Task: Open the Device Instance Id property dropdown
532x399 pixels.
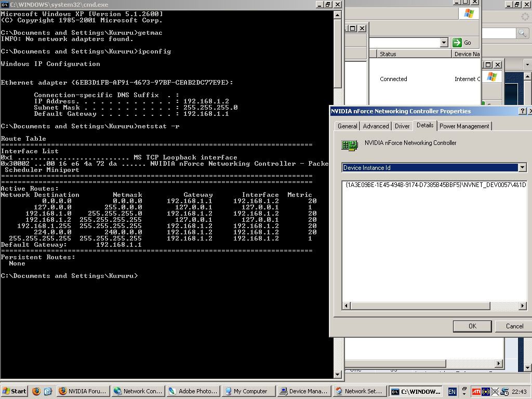Action: point(522,167)
